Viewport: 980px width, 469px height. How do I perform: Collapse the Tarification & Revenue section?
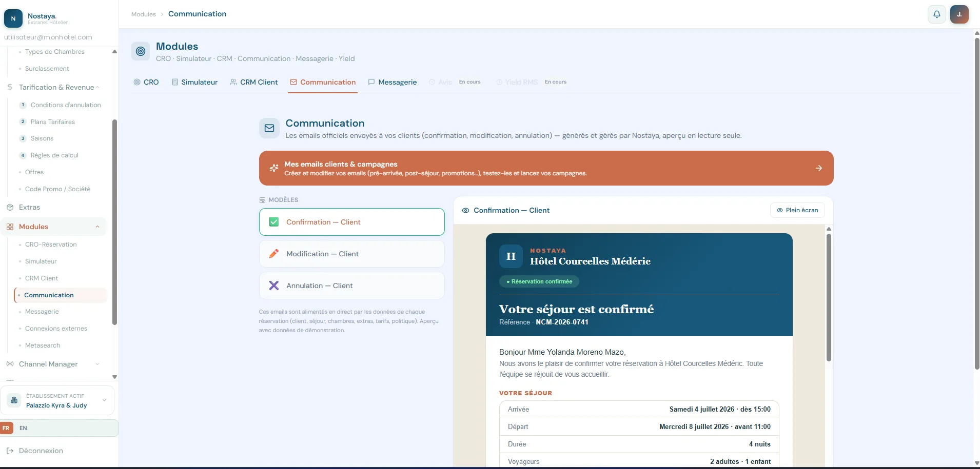97,88
